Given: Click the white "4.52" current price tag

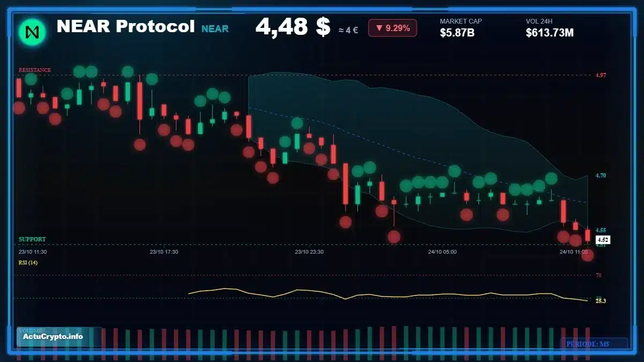Looking at the screenshot, I should [603, 240].
